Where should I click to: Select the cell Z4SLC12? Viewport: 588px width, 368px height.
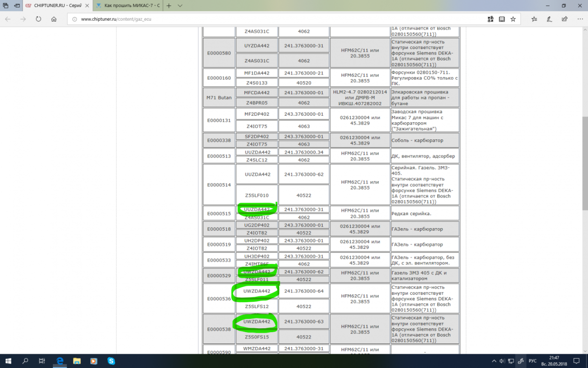tap(257, 160)
